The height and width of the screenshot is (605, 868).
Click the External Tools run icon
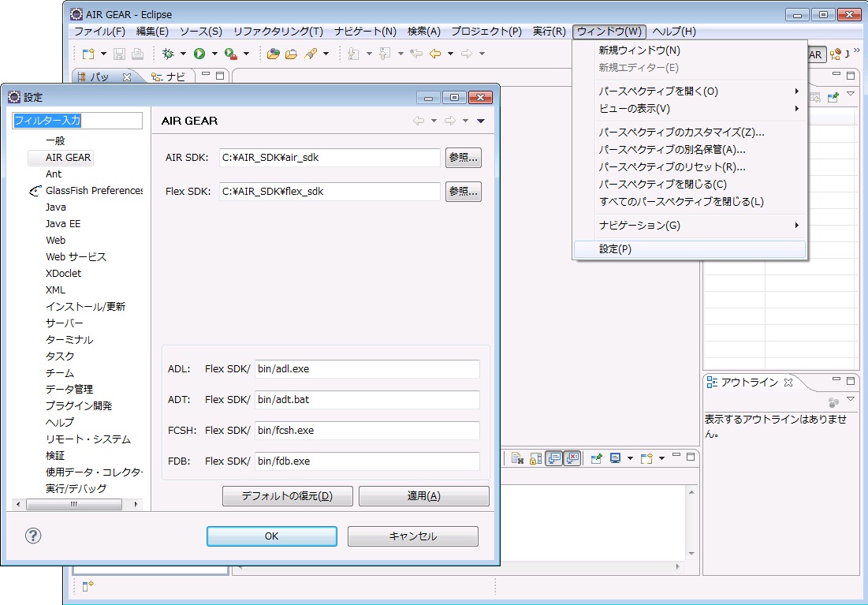[232, 54]
